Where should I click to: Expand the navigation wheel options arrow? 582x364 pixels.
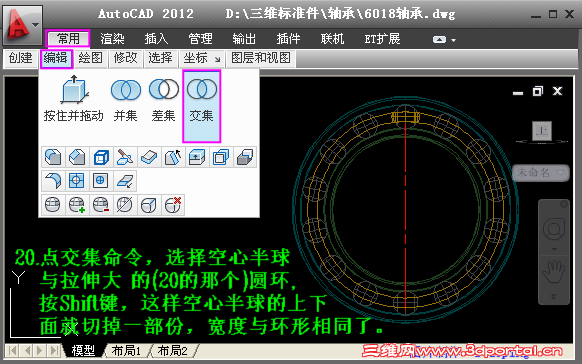tap(554, 249)
